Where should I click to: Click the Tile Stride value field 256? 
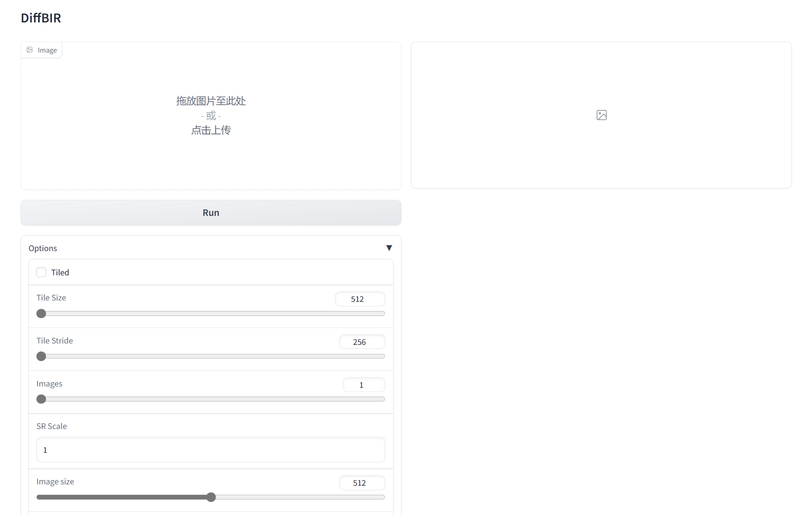[362, 342]
